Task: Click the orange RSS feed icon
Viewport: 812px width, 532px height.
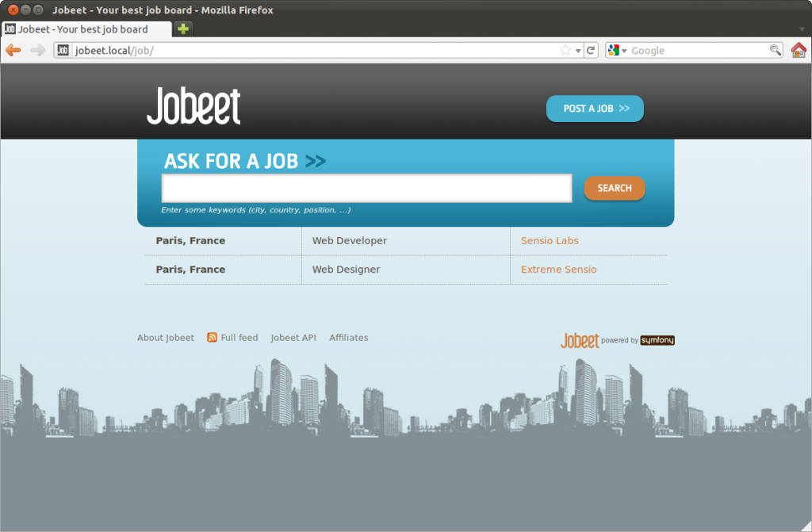Action: point(212,338)
